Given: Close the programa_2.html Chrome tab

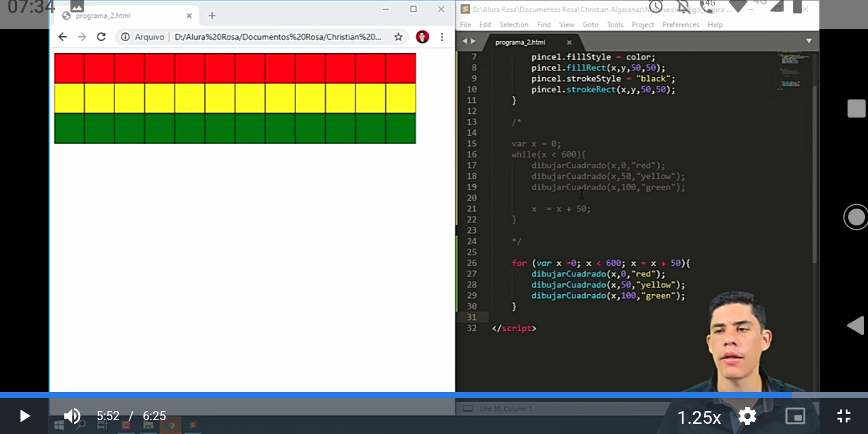Looking at the screenshot, I should [189, 16].
